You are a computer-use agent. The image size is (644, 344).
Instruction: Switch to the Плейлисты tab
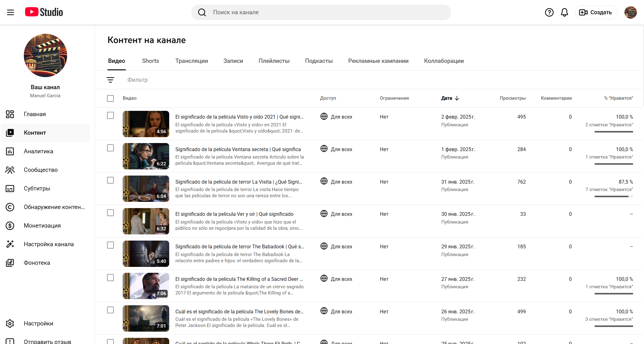coord(274,61)
